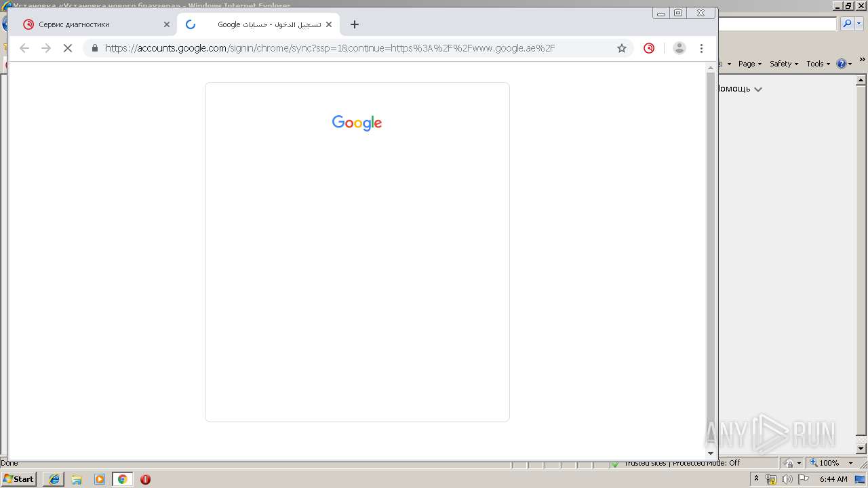Open Internet Explorer from taskbar

point(54,479)
